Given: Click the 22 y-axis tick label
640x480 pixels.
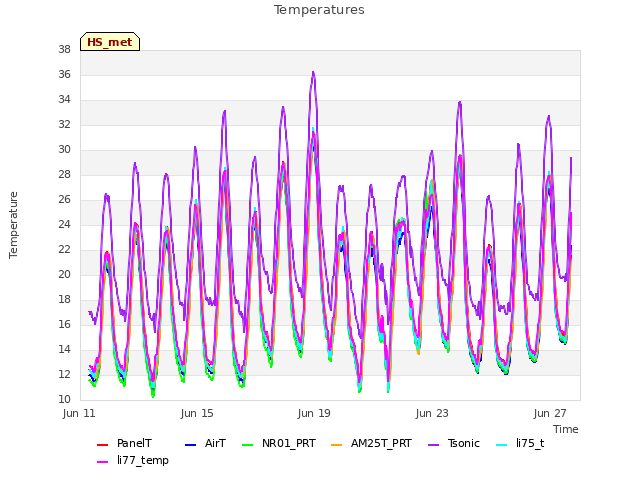Looking at the screenshot, I should click(64, 249).
